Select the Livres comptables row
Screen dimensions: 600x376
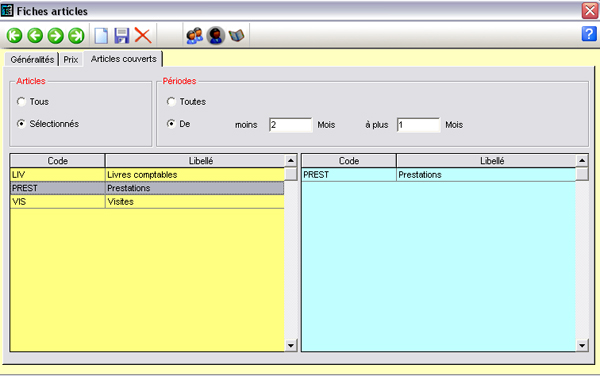tap(147, 175)
